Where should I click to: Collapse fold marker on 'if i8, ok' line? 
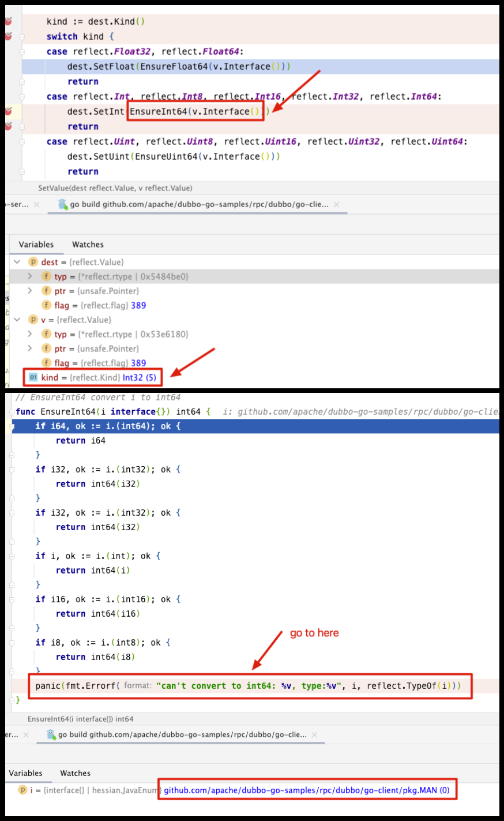coord(11,642)
